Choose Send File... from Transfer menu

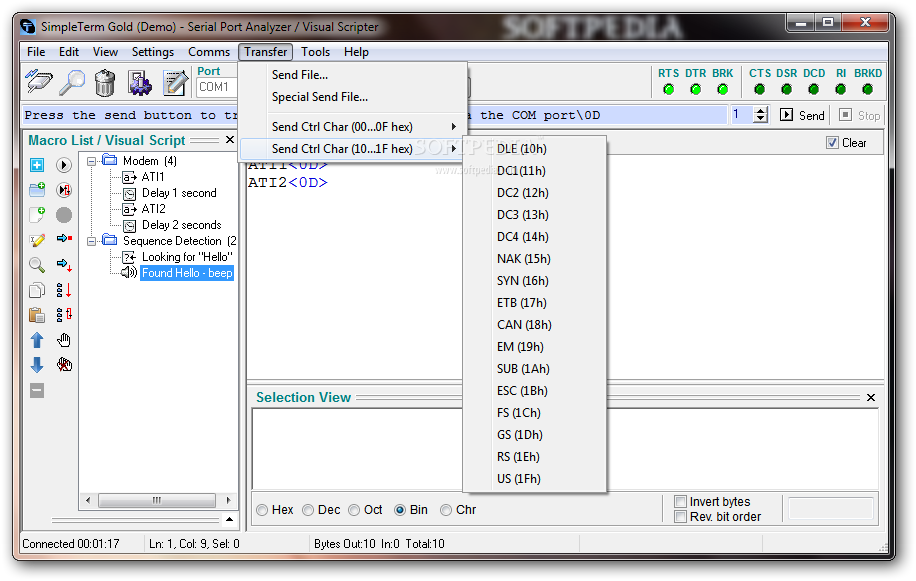point(353,75)
